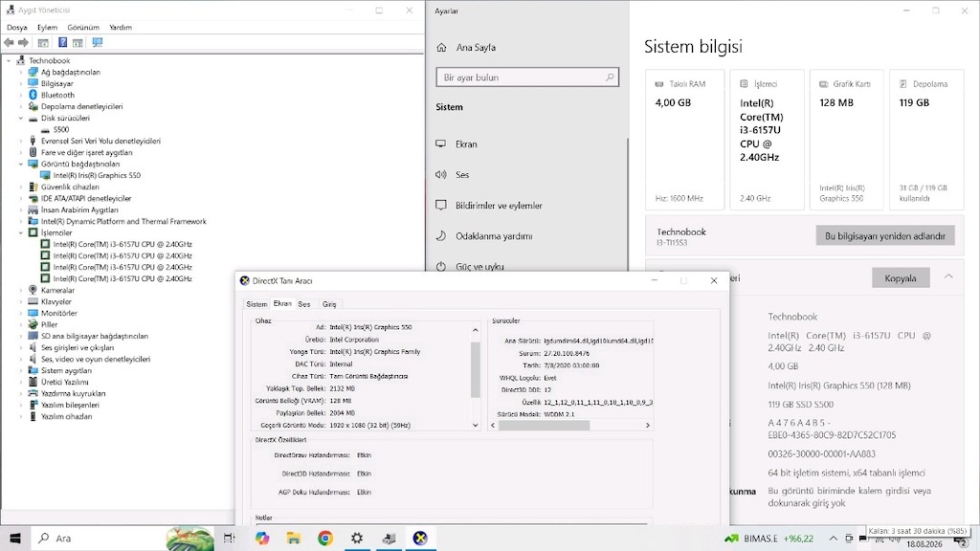
Task: Click the Back arrow in Device Manager toolbar
Action: pyautogui.click(x=9, y=42)
